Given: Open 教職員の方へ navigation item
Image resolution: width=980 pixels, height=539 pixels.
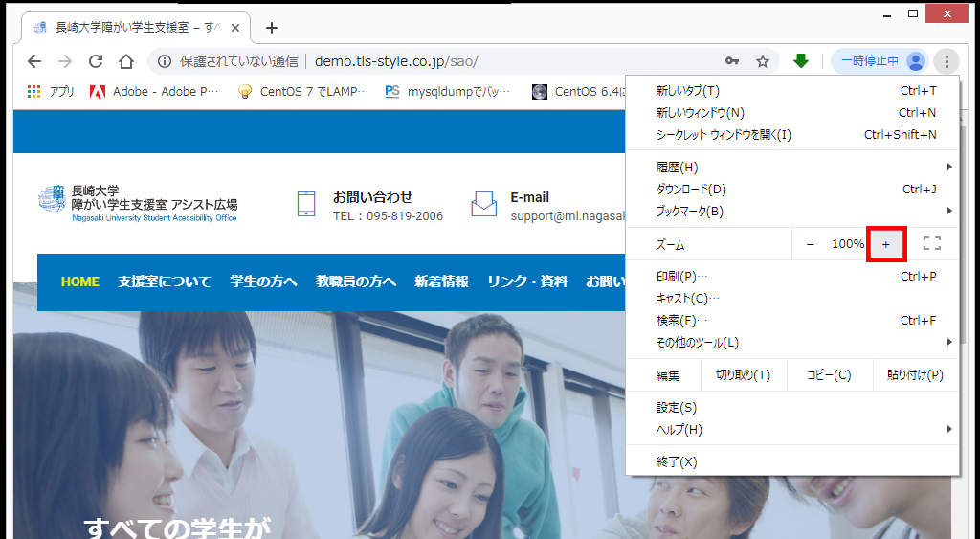Looking at the screenshot, I should pos(356,281).
